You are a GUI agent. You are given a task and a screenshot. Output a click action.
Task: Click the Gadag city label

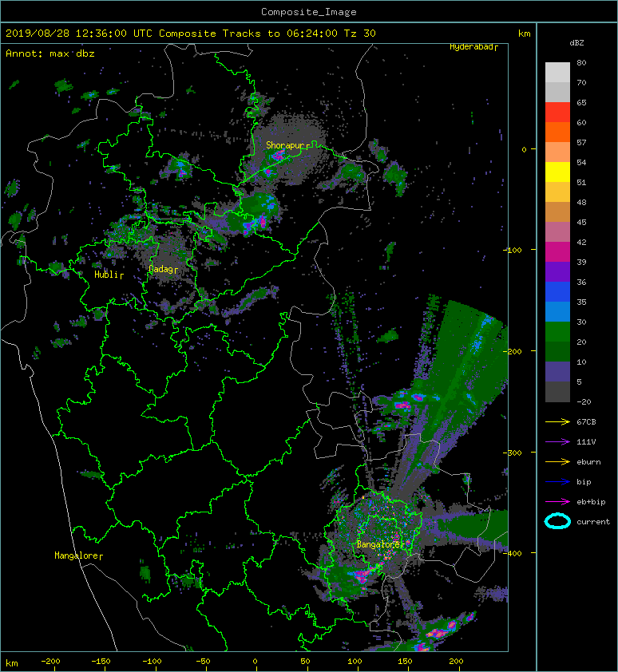(160, 269)
